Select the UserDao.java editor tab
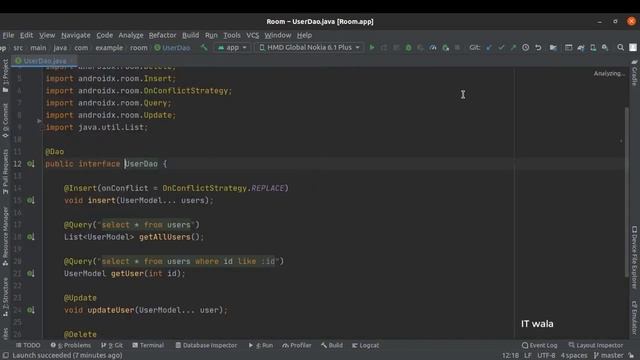Screen dimensions: 640x360 44,61
